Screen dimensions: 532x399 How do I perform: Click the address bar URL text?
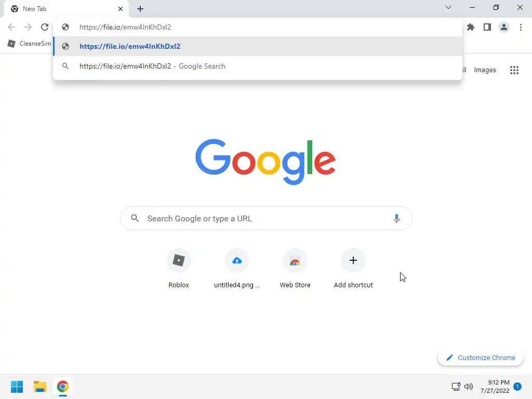click(125, 27)
